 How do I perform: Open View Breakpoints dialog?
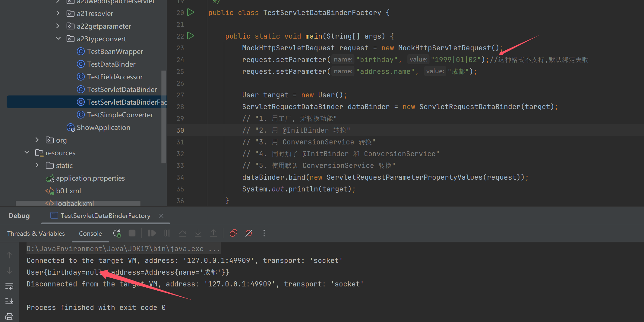coord(233,233)
